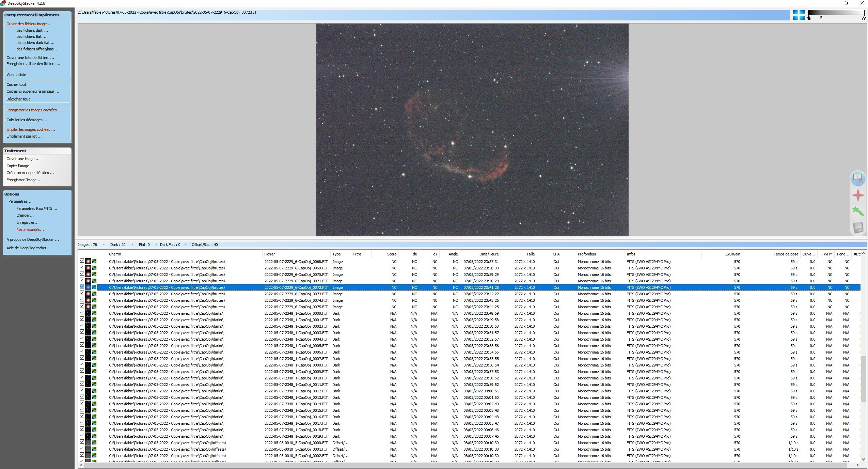The width and height of the screenshot is (868, 469).
Task: Select the rectangle selection tool icon
Action: click(x=857, y=178)
